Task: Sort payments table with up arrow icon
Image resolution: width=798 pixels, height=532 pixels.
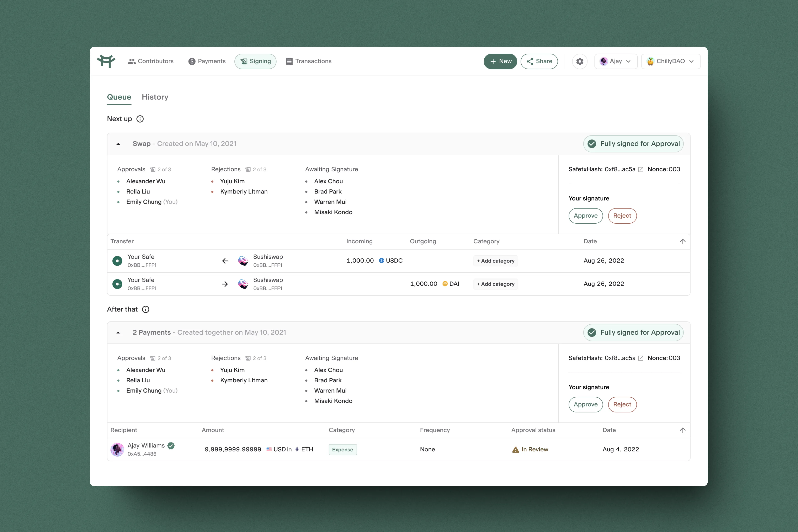Action: pos(683,430)
